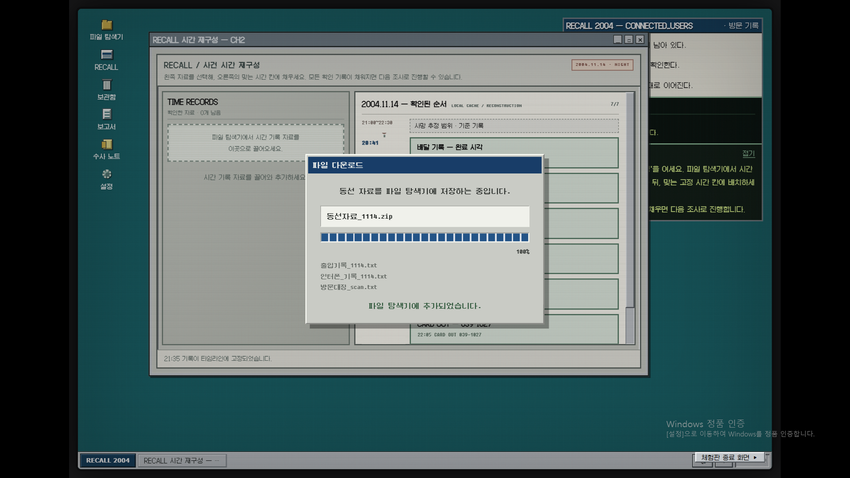The width and height of the screenshot is (850, 478).
Task: Click the 동선자료_1114.zip filename field
Action: (424, 216)
